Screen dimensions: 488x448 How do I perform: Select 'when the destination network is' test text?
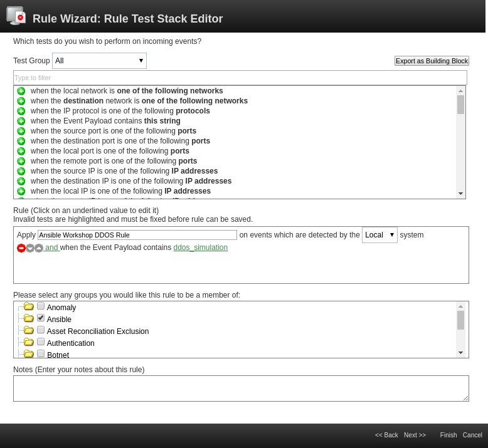139,101
